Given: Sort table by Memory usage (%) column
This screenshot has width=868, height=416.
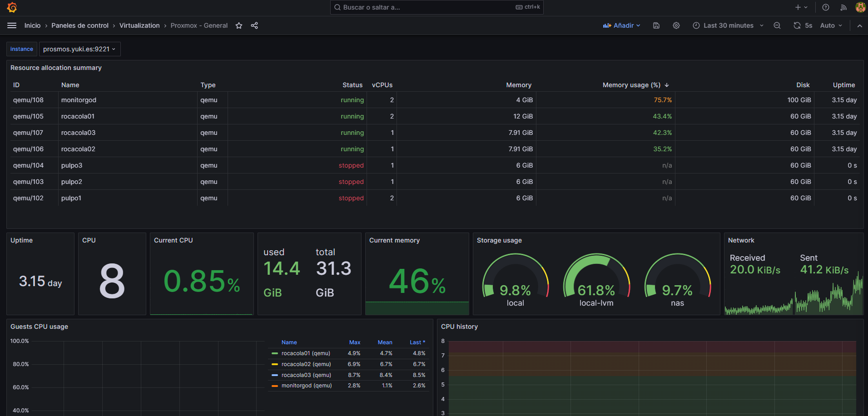Looking at the screenshot, I should [x=631, y=85].
